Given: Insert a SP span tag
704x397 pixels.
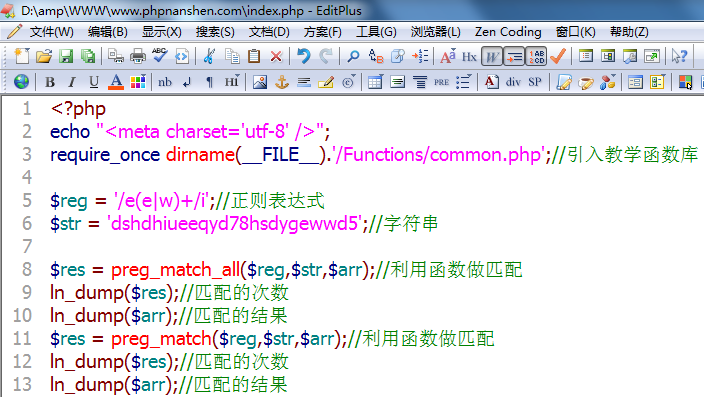Looking at the screenshot, I should (x=535, y=82).
